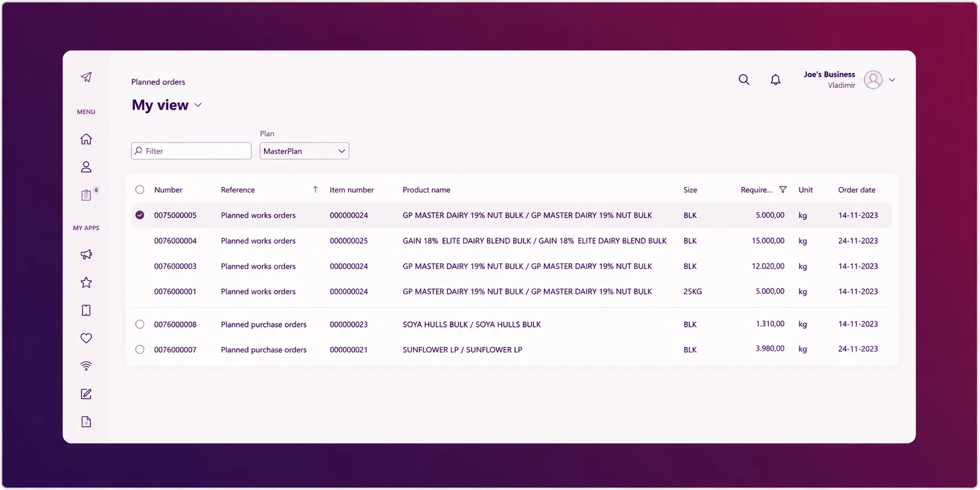Click SOYA HULLS BULK product name
Screen dimensions: 980x490
[x=472, y=324]
